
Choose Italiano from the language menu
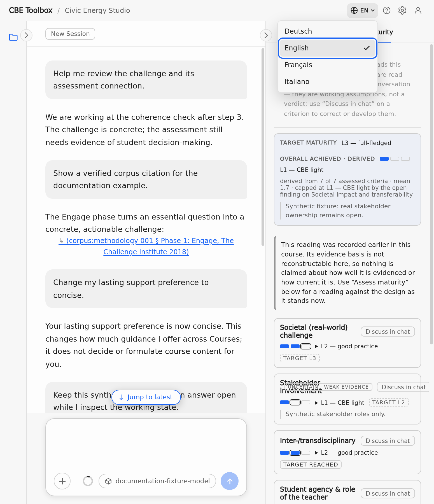328,82
